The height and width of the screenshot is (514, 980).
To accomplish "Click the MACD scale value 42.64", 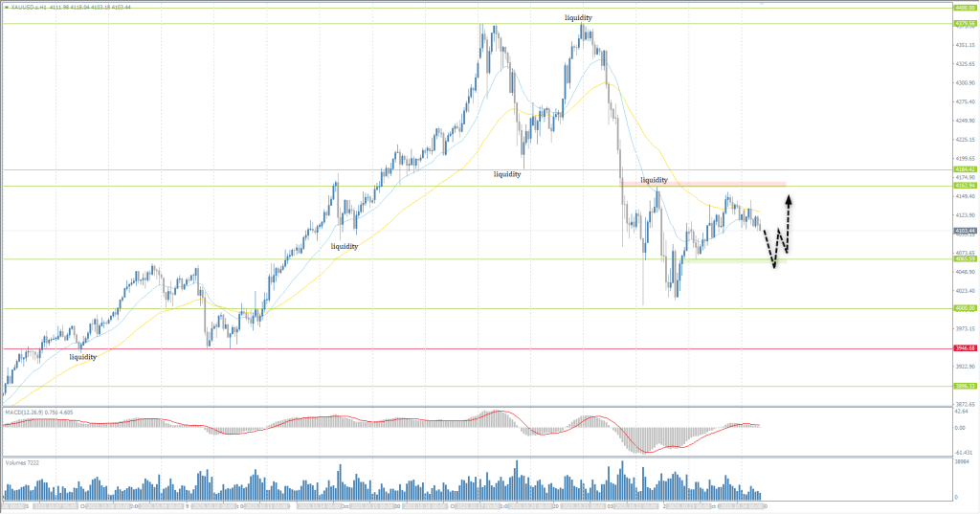I will tap(964, 413).
